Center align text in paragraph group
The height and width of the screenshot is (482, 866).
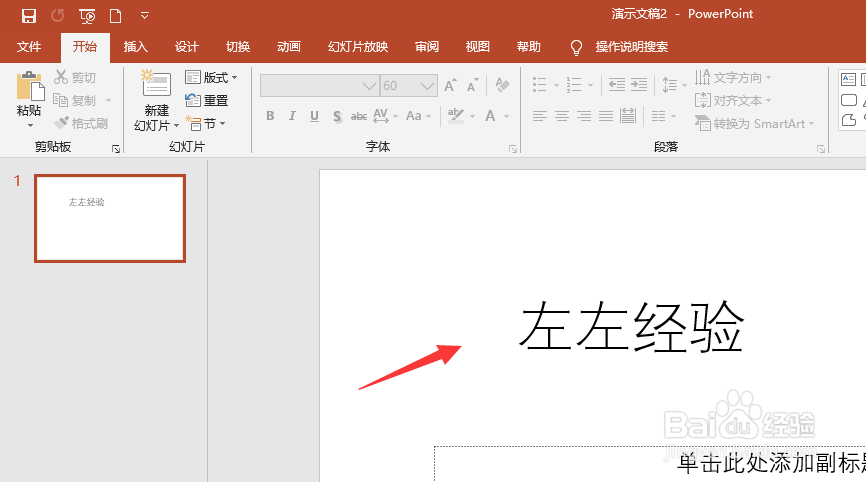pyautogui.click(x=562, y=116)
